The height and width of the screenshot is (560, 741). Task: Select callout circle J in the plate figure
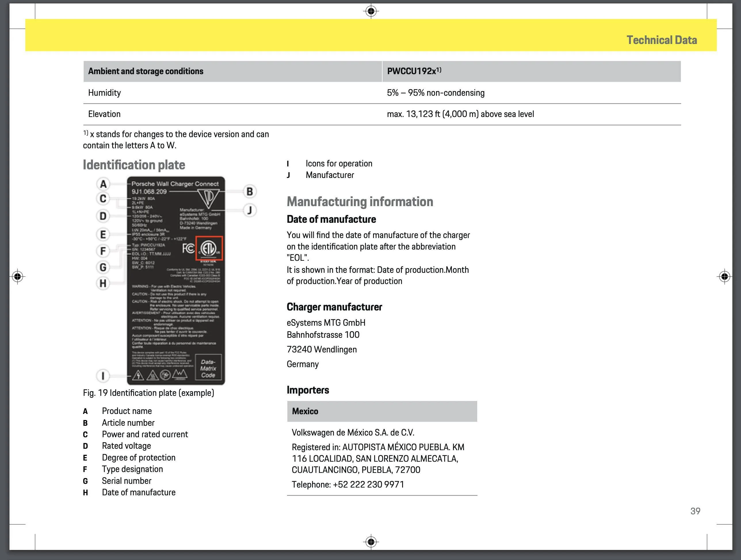click(250, 210)
